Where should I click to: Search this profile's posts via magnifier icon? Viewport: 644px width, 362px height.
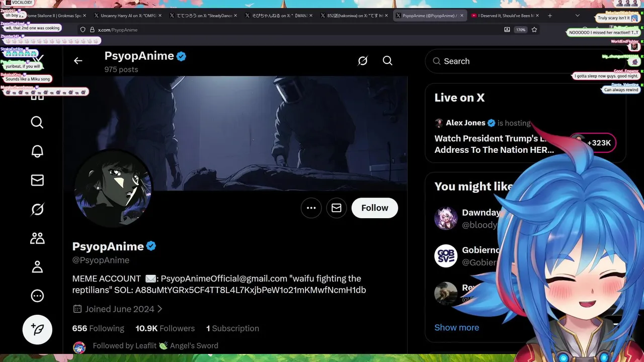(x=387, y=61)
